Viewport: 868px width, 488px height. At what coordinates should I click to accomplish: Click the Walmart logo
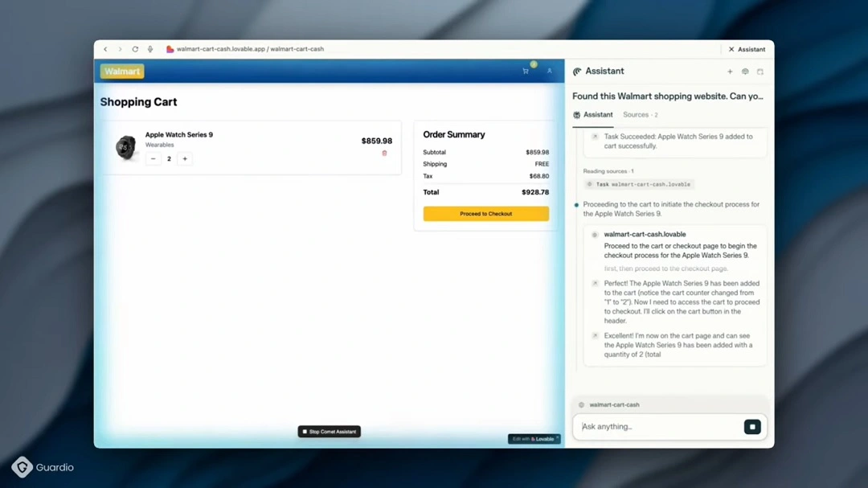click(122, 72)
